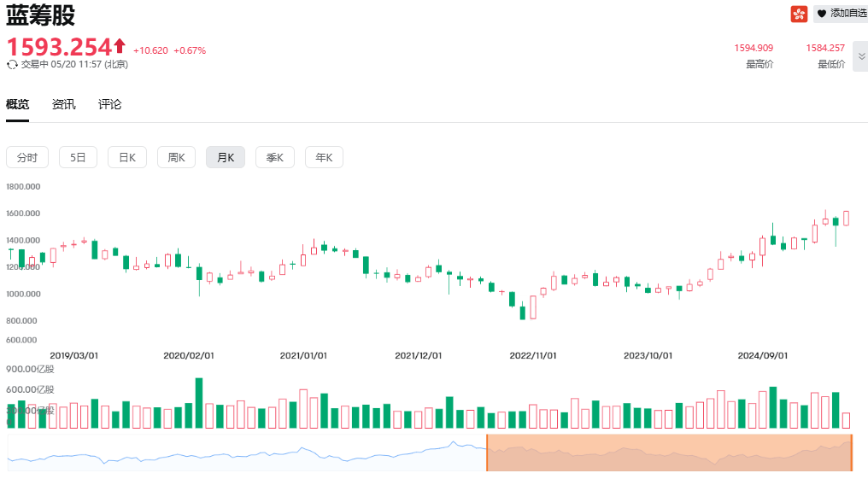Viewport: 868px width, 479px height.
Task: Click the 2023/10/01 axis date
Action: pyautogui.click(x=648, y=356)
